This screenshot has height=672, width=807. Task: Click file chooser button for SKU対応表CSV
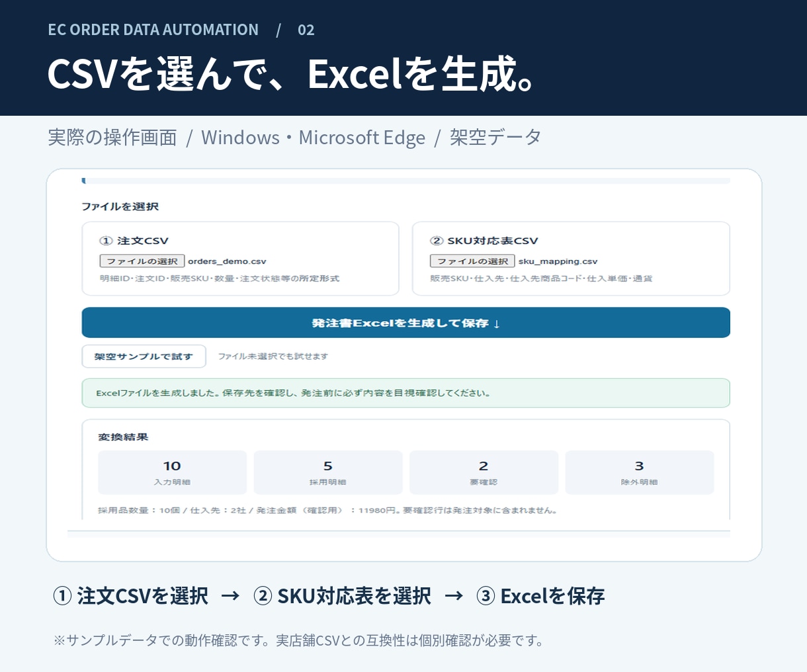[x=472, y=261]
